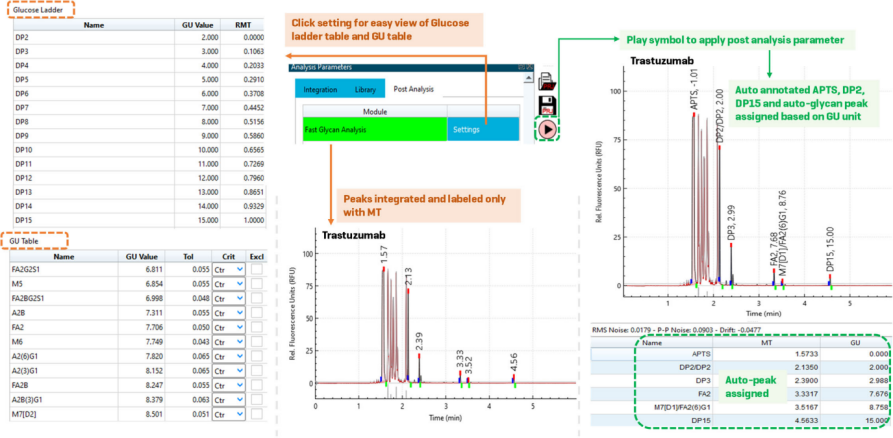The height and width of the screenshot is (438, 893).
Task: Click RMT value 0.1063 for DP3
Action: point(253,51)
